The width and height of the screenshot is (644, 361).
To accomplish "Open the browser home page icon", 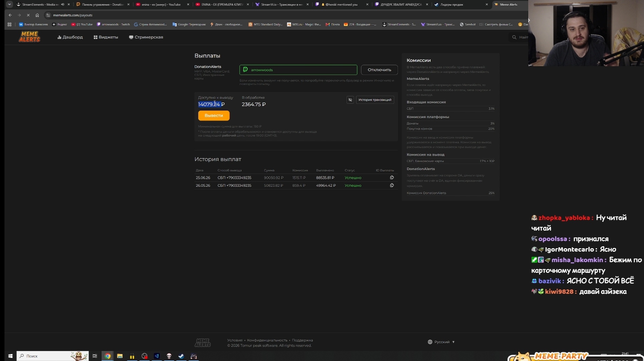I will 37,15.
